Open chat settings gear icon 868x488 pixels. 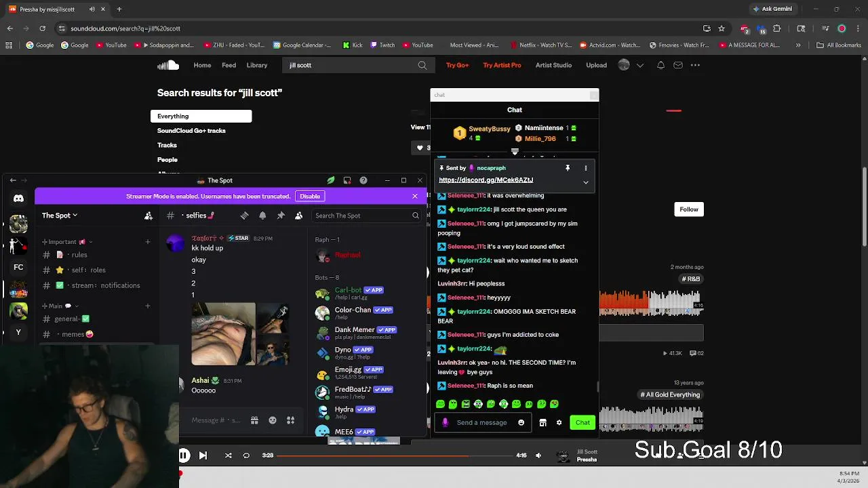(559, 422)
